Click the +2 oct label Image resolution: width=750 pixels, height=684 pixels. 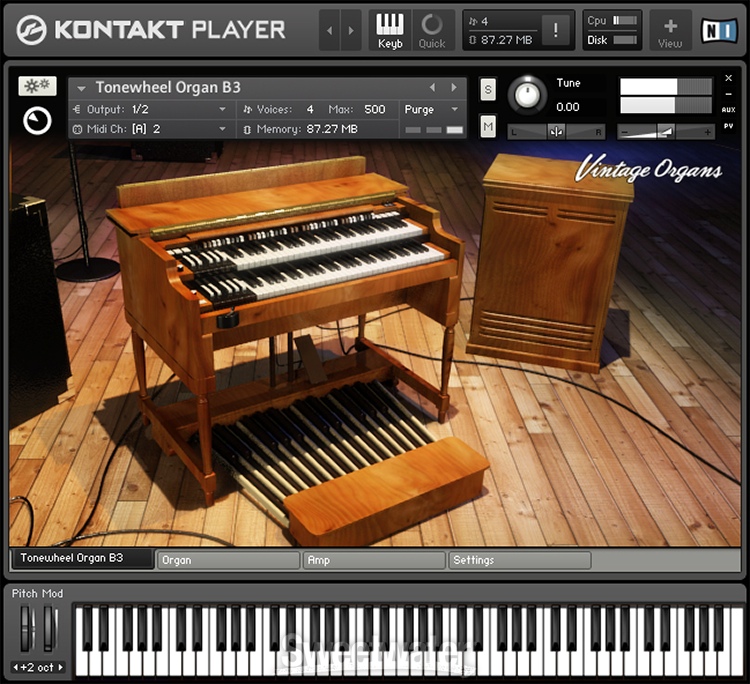(x=37, y=667)
